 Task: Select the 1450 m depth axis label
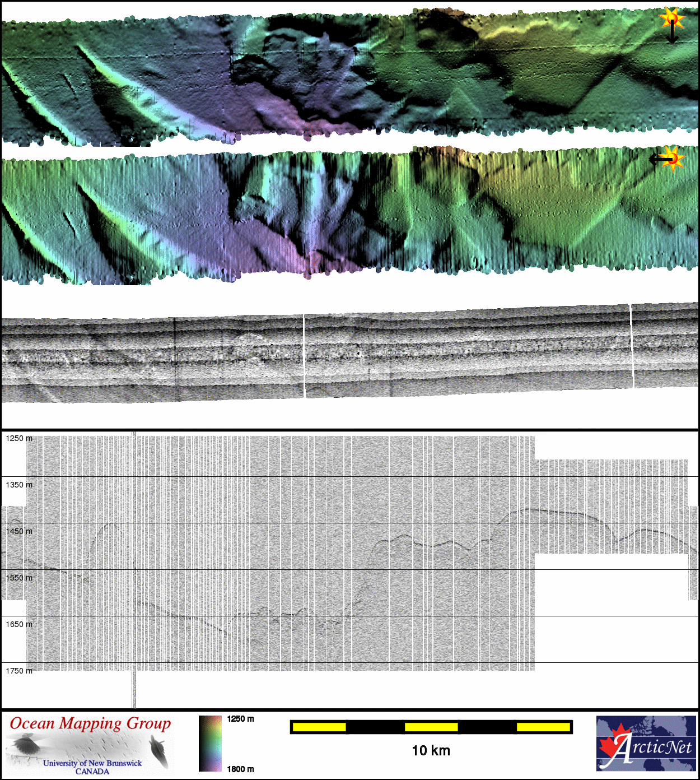tap(19, 531)
